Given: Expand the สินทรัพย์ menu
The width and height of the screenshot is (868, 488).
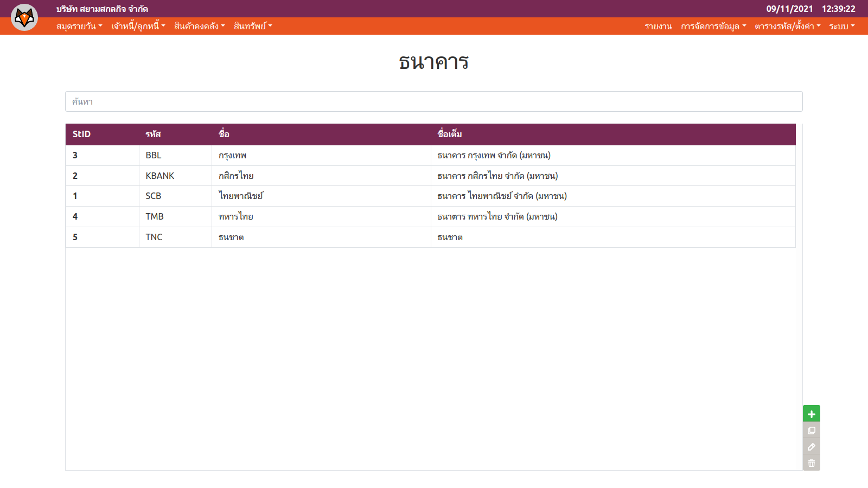Looking at the screenshot, I should click(253, 26).
